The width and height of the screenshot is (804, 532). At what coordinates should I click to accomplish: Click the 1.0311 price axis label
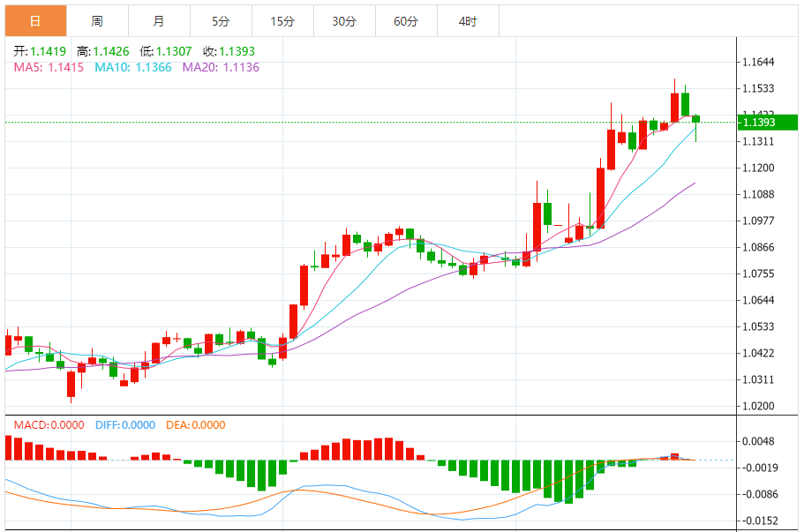coord(758,379)
